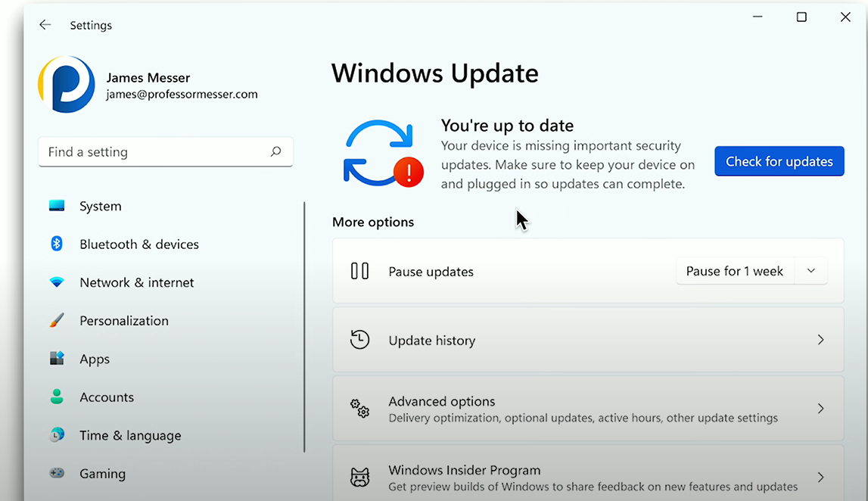Go to Time & language settings
Screen dimensions: 868x501
pyautogui.click(x=130, y=435)
